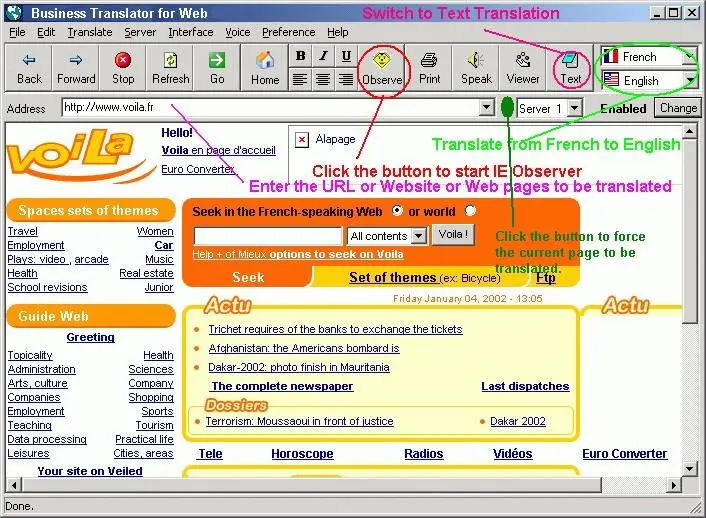Open the Server 1 dropdown

(x=574, y=108)
